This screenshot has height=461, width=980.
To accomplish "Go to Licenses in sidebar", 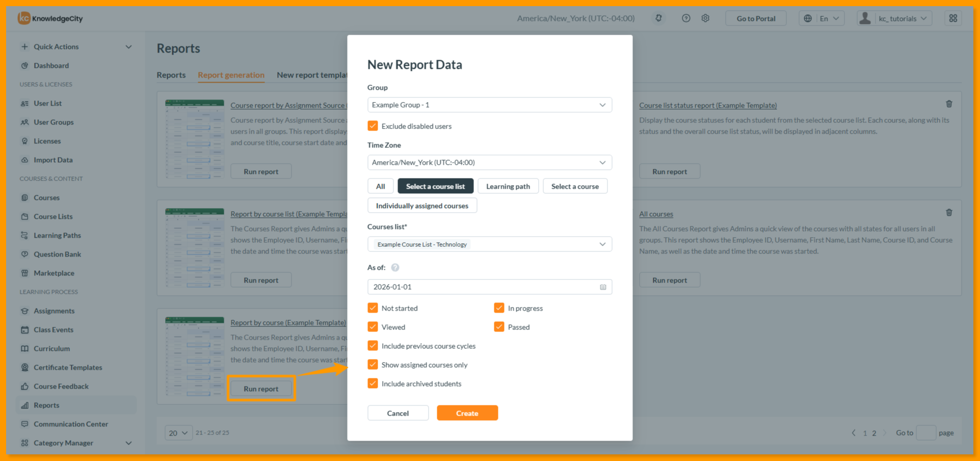I will click(x=47, y=141).
